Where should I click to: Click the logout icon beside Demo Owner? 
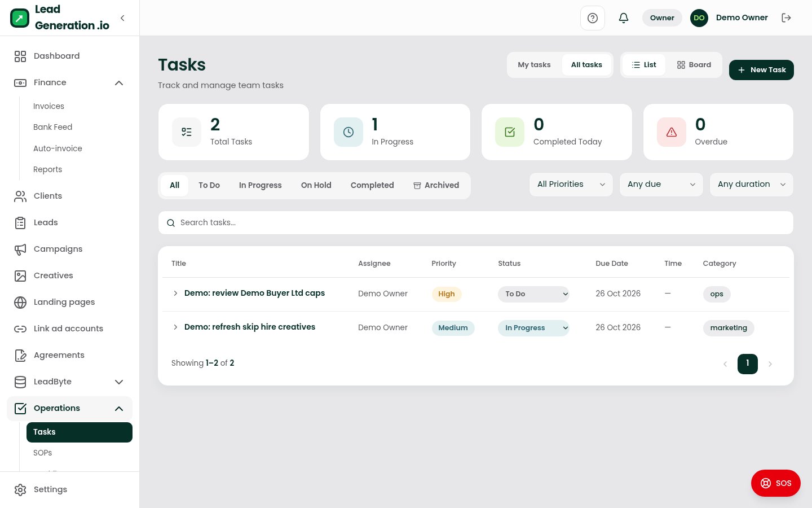[786, 18]
